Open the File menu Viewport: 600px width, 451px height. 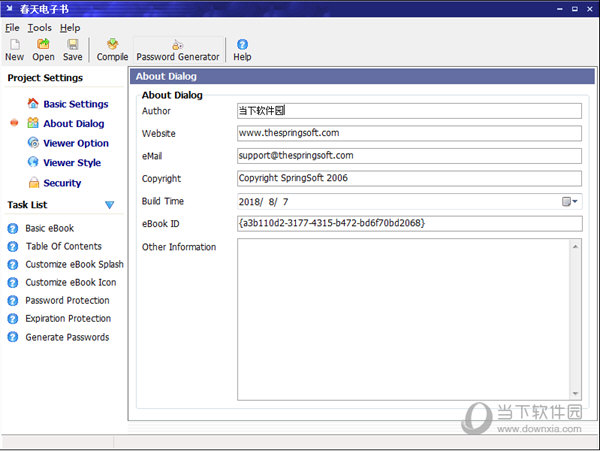pos(12,28)
